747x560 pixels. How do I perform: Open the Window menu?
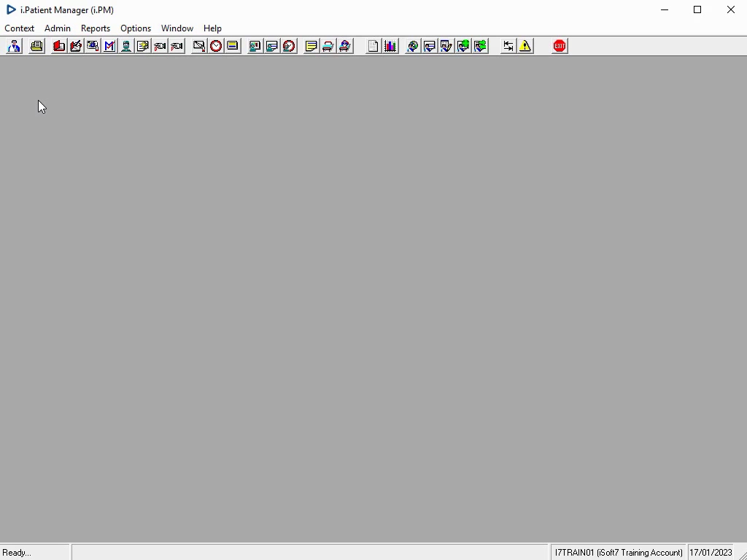click(x=177, y=28)
